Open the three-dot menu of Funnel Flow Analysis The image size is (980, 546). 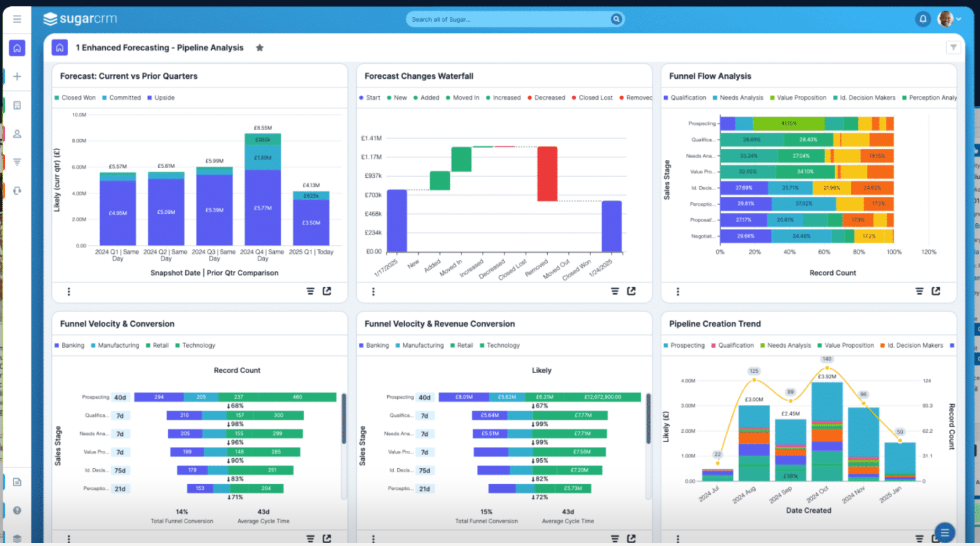[678, 292]
